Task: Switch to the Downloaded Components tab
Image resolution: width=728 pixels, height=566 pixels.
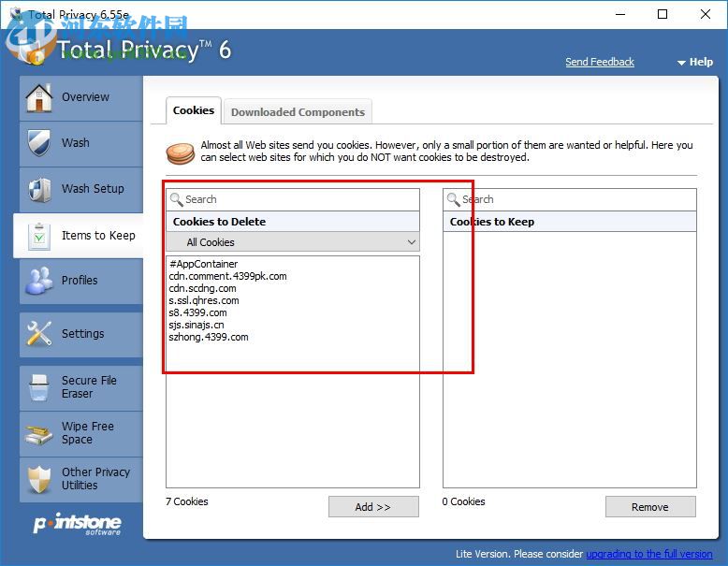Action: [x=298, y=112]
